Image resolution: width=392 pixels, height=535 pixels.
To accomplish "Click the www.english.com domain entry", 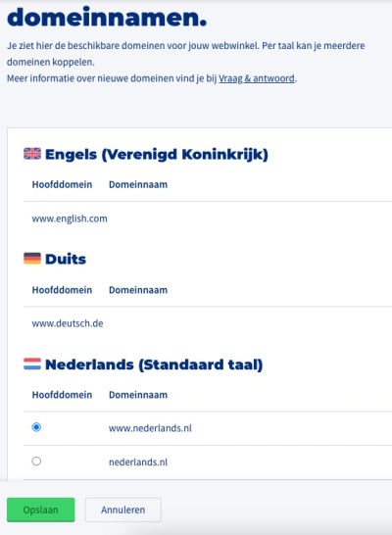I will click(x=70, y=219).
